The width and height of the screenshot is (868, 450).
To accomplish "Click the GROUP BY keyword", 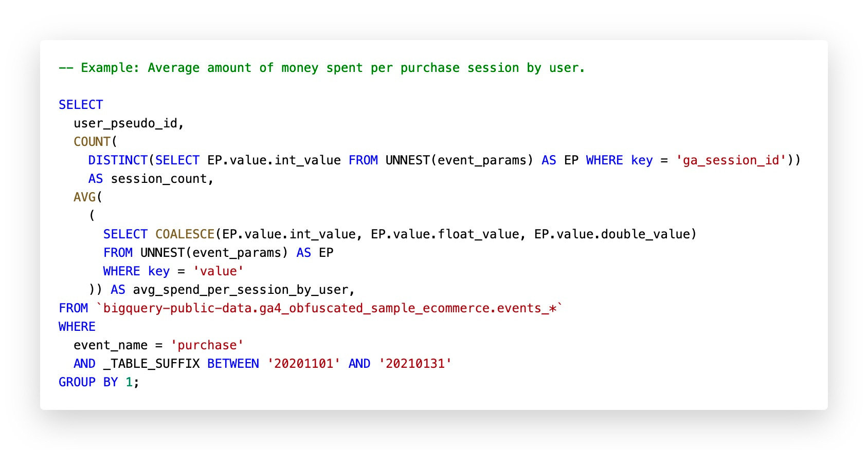I will pyautogui.click(x=88, y=382).
